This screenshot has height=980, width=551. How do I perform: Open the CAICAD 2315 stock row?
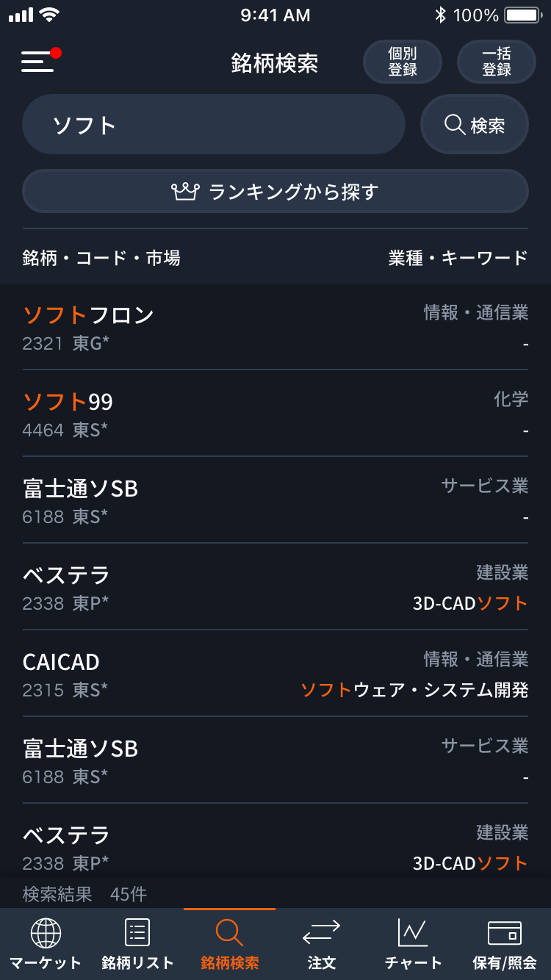275,674
